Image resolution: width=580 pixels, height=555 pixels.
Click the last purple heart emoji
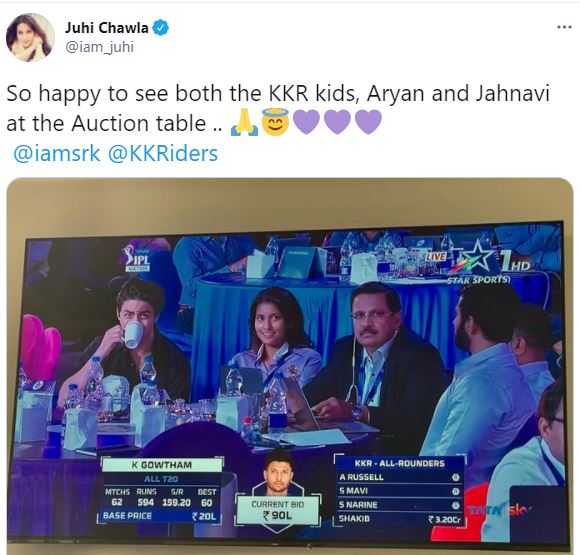[x=368, y=122]
